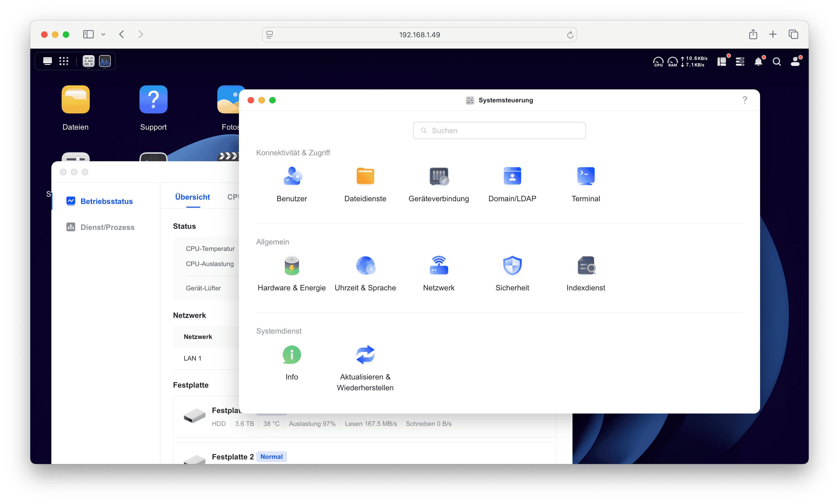Open Netzwerk settings icon

[439, 266]
